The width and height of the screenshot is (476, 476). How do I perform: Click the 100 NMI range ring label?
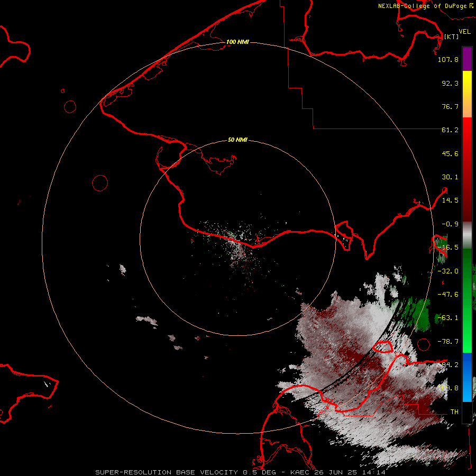[x=237, y=42]
